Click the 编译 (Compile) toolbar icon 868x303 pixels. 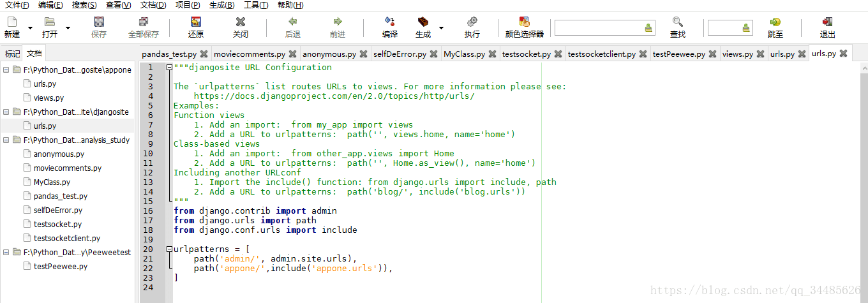389,22
